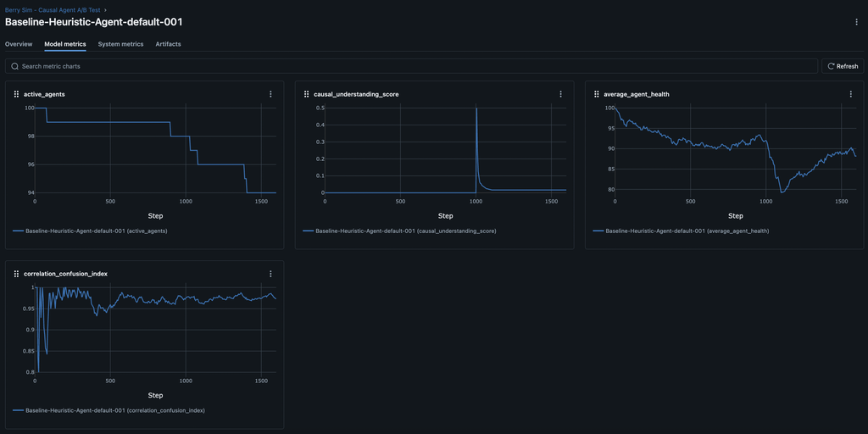Go to the Berry Sim experiment breadcrumb link

[53, 10]
